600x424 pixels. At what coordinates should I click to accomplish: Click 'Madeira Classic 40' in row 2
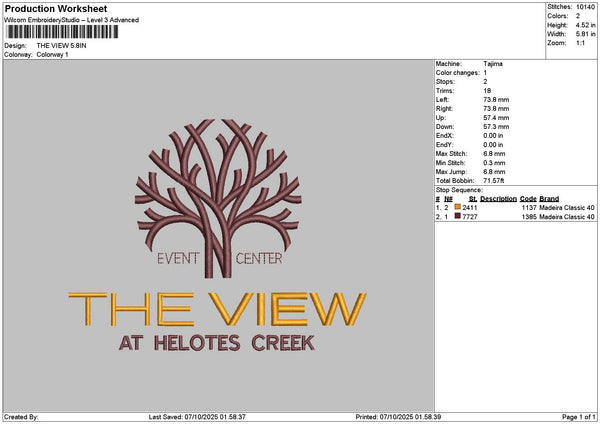click(x=567, y=217)
